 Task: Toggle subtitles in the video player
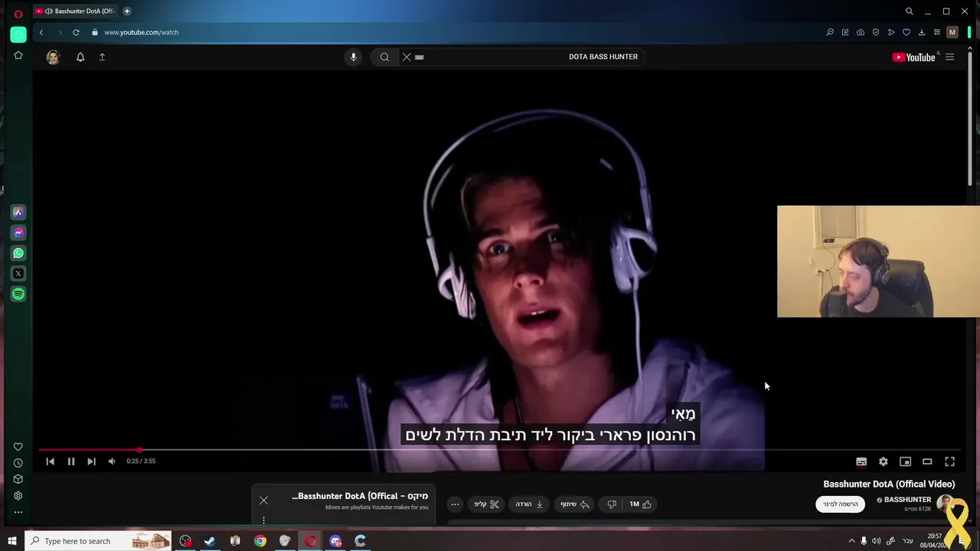(861, 461)
